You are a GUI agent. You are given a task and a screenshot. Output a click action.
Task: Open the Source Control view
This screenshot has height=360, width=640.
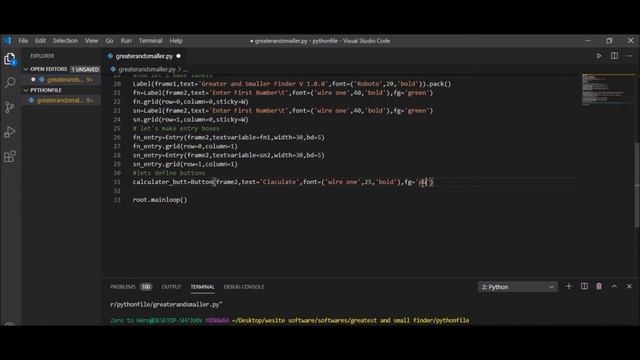(10, 107)
